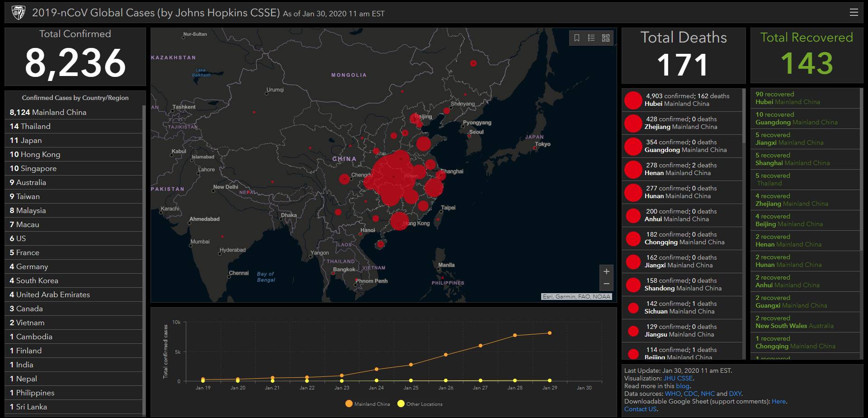Click the Esri, Garmin, FAO, NOAA attribution
This screenshot has width=868, height=418.
[x=576, y=297]
